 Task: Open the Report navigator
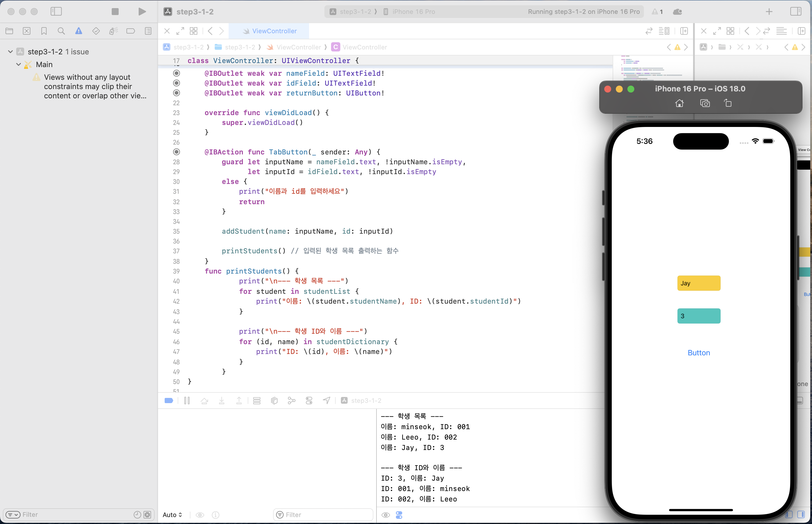point(148,31)
